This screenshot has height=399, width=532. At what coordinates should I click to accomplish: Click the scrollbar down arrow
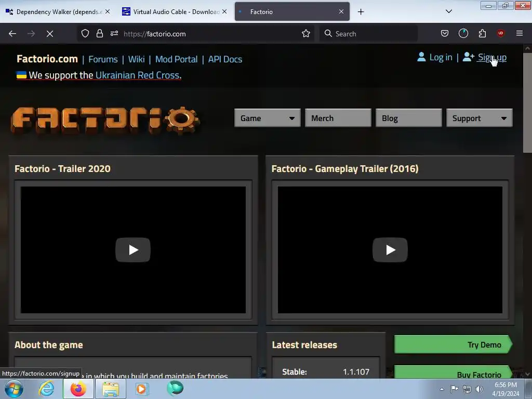[x=527, y=374]
